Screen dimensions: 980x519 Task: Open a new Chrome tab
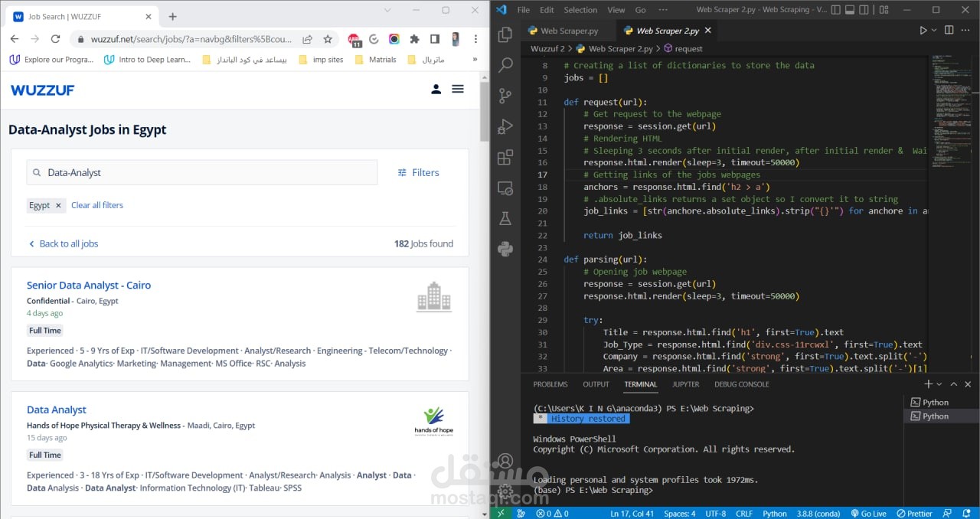pos(172,16)
